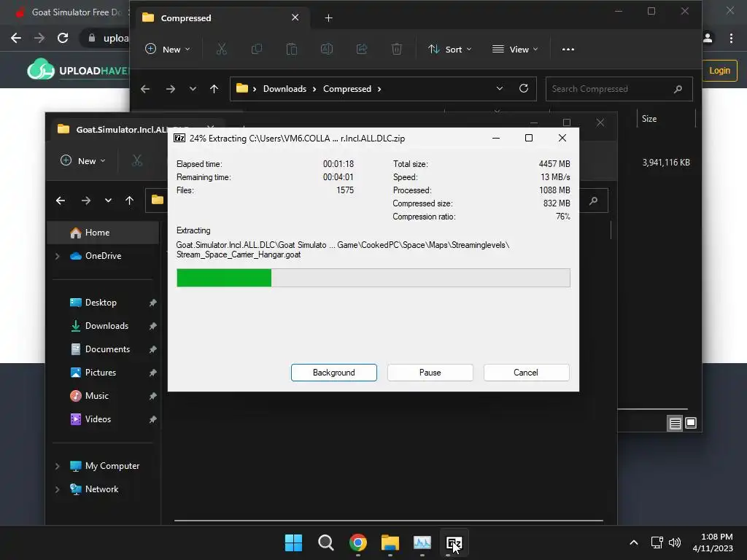Open Windows Start menu
747x560 pixels.
pos(293,542)
